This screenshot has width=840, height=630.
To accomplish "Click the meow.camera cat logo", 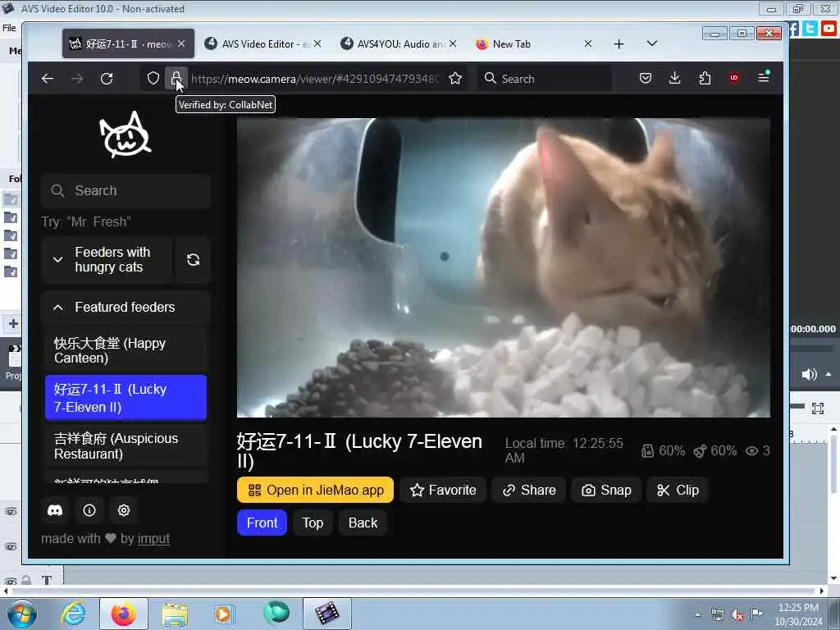I will point(126,135).
